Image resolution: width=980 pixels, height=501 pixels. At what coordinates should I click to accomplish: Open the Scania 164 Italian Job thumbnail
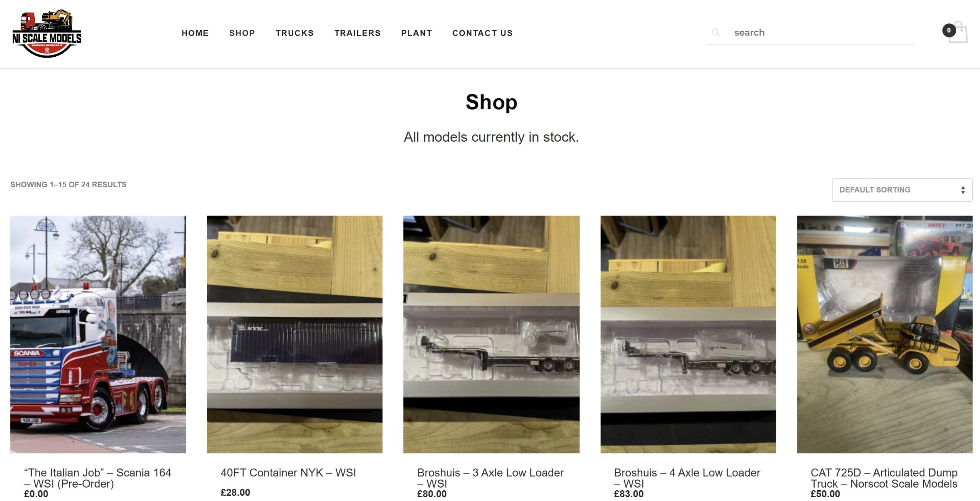(98, 334)
